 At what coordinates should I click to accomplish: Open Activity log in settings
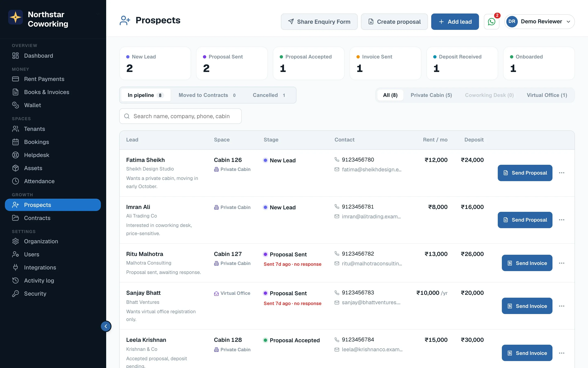coord(53,280)
